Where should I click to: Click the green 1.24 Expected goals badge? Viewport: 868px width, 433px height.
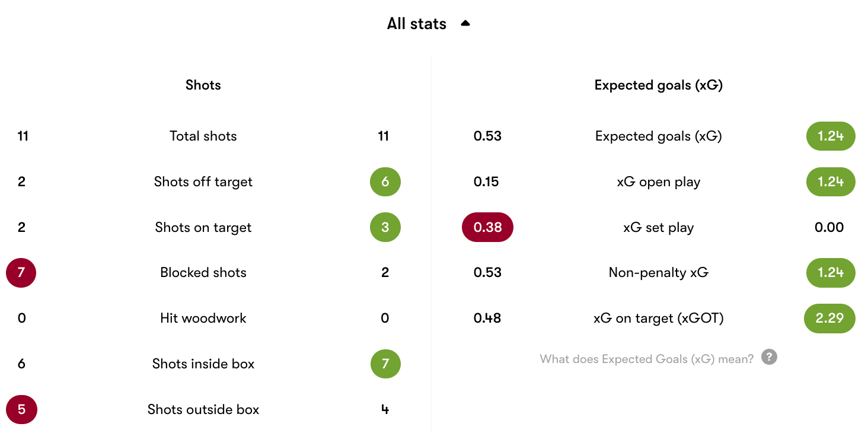pyautogui.click(x=831, y=136)
